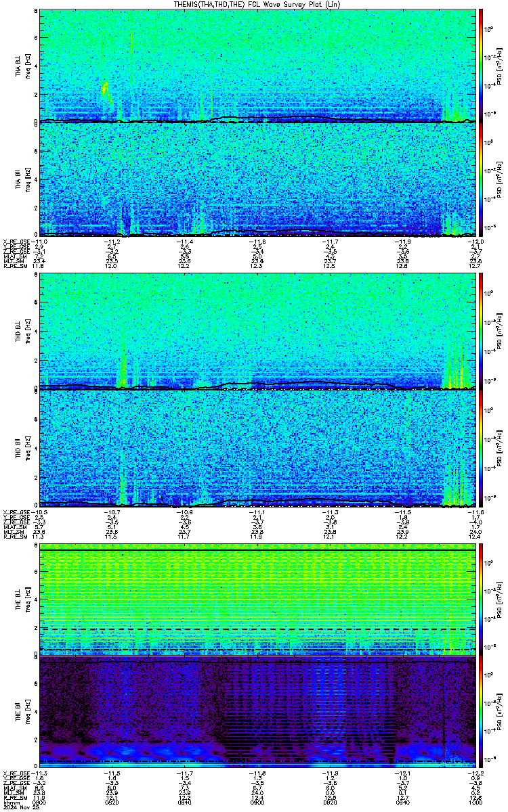Click the 'PSD [nT²/Hz]' label beside THA B⊥ color bar
This screenshot has height=812, width=508.
click(499, 65)
